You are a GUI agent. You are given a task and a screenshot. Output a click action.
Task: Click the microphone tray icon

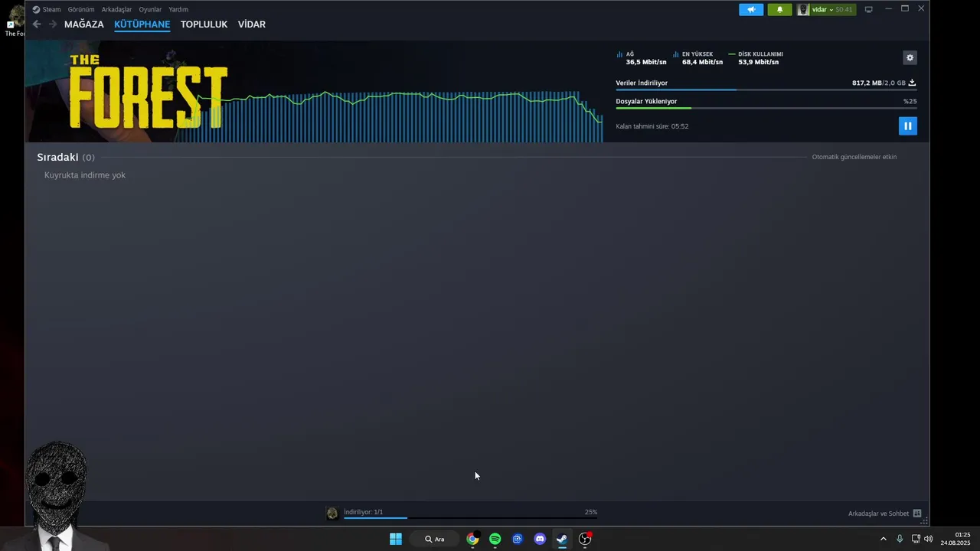click(x=900, y=539)
